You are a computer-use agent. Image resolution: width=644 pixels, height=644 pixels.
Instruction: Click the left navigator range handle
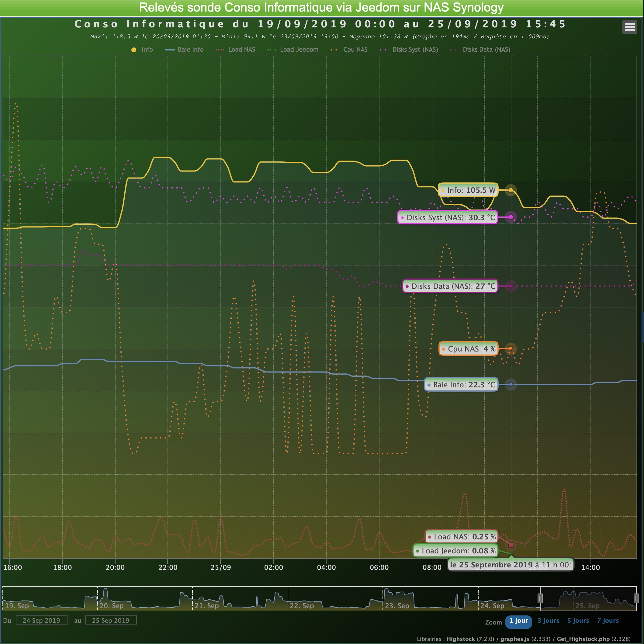click(x=540, y=598)
